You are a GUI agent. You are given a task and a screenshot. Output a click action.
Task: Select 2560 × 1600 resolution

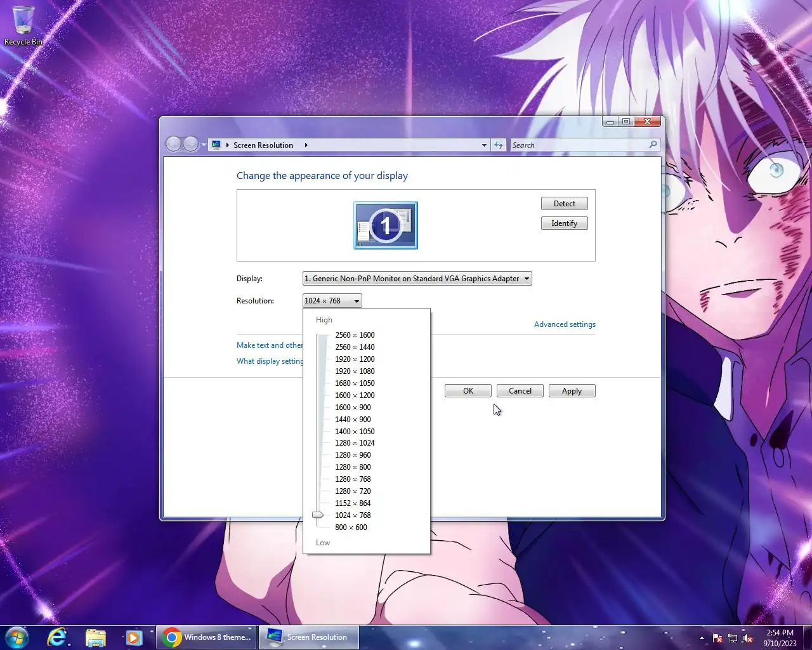coord(355,335)
